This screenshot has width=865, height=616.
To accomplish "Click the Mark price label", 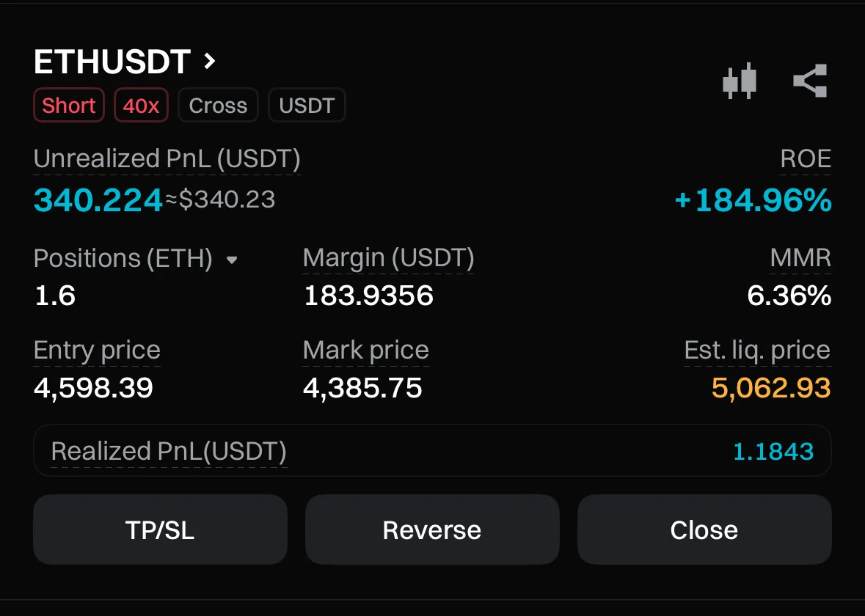I will pos(365,351).
